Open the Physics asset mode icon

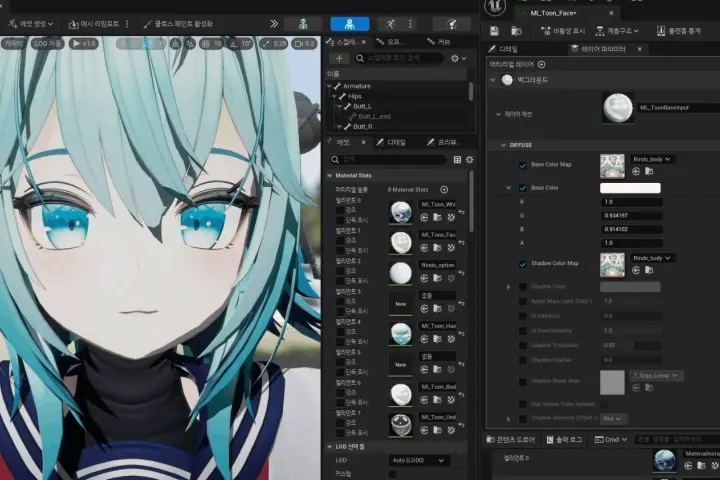click(452, 24)
